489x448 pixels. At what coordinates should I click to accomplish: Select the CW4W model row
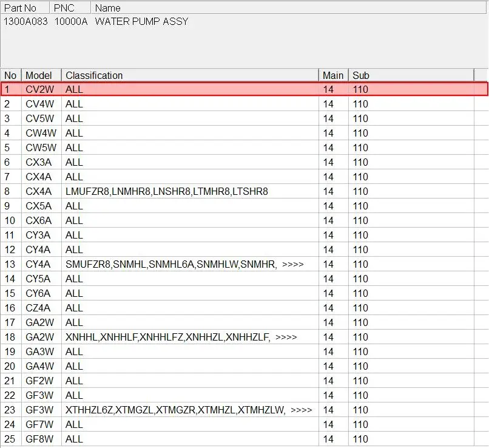(x=244, y=133)
